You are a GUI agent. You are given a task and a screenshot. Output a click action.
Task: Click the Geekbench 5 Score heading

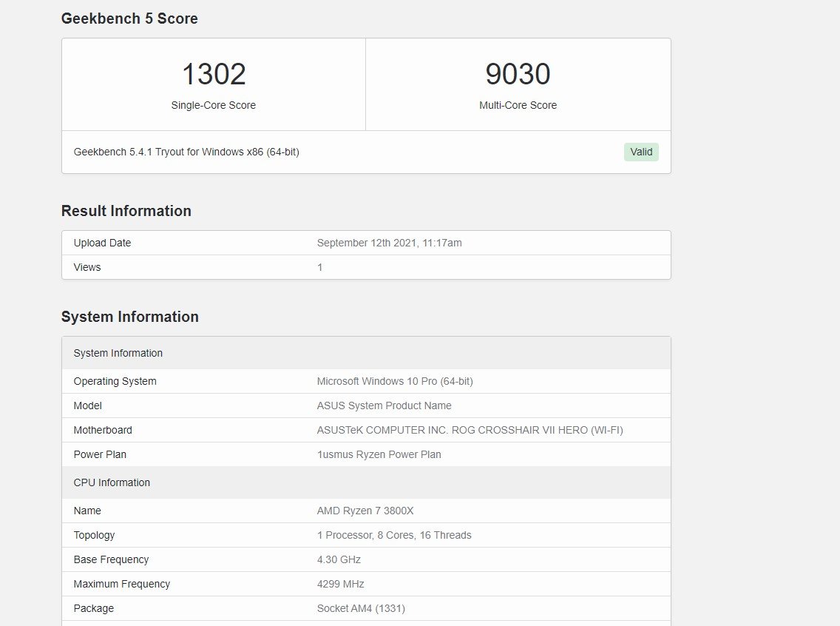[x=129, y=18]
